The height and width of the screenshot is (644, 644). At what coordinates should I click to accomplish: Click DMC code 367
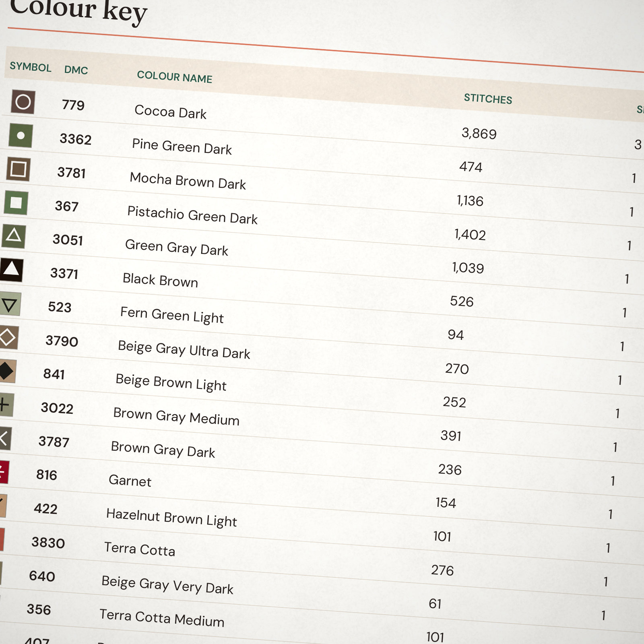[x=67, y=206]
